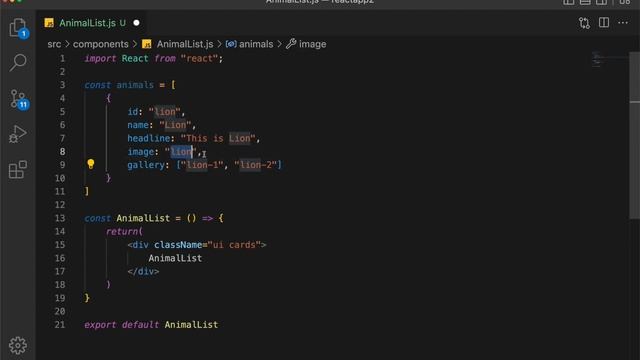Click the animals breadcrumb symbol
The width and height of the screenshot is (640, 360).
pos(256,44)
